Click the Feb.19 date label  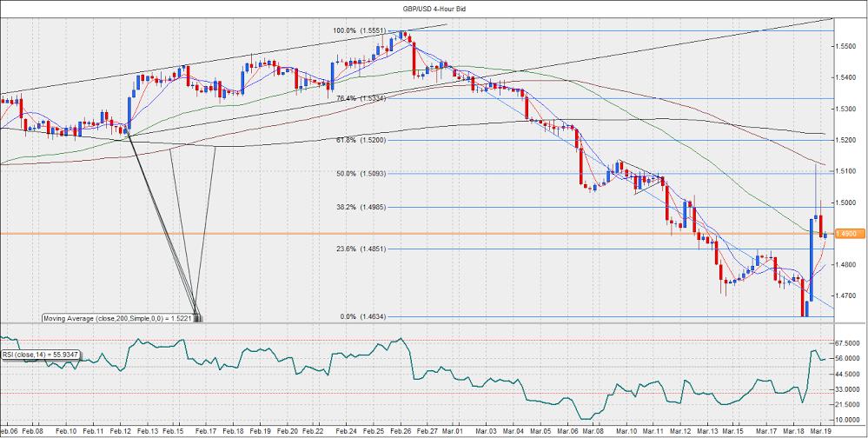[x=260, y=430]
